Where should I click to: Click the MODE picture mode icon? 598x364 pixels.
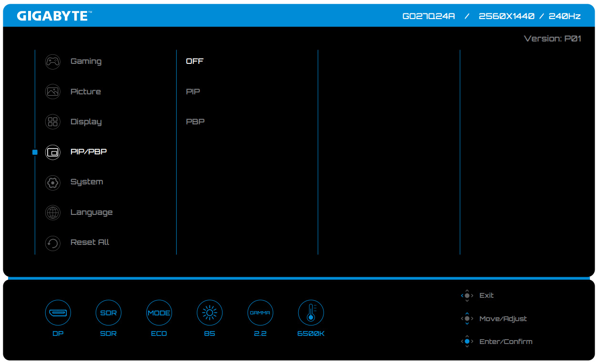159,313
